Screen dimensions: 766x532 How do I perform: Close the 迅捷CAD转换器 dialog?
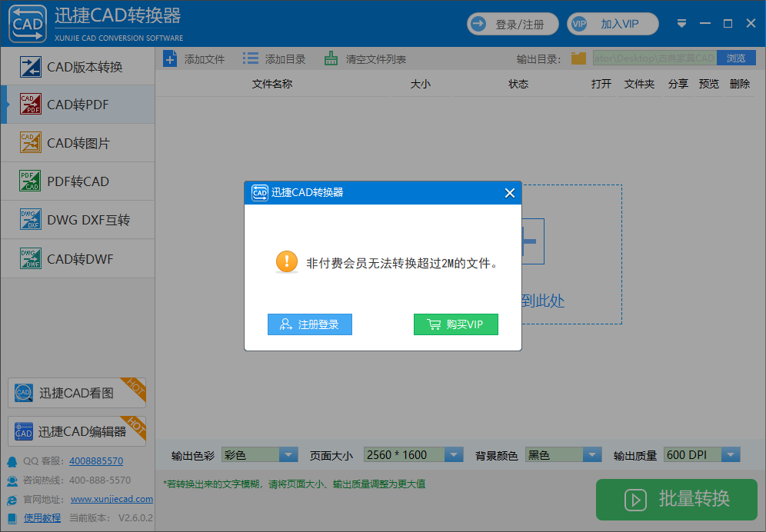coord(510,193)
